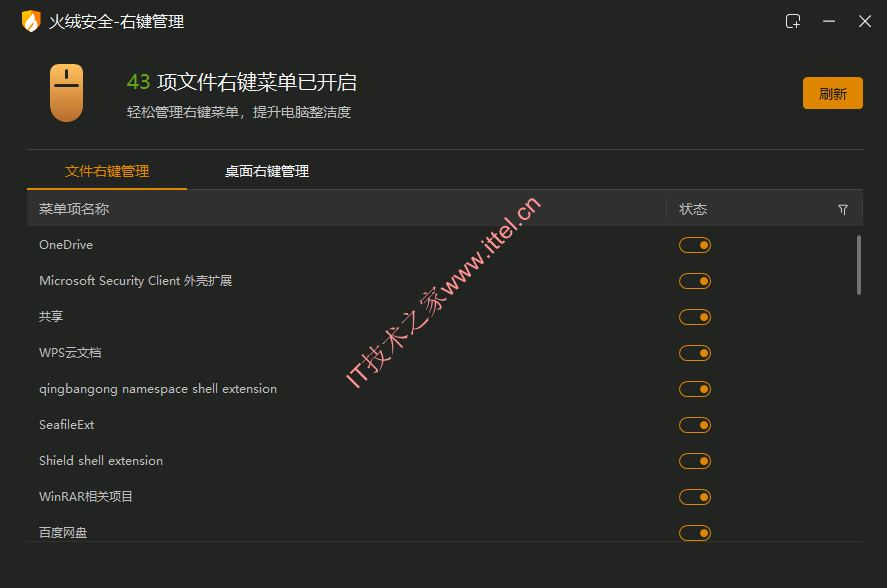Switch off Shield shell extension
The height and width of the screenshot is (588, 887).
(695, 461)
